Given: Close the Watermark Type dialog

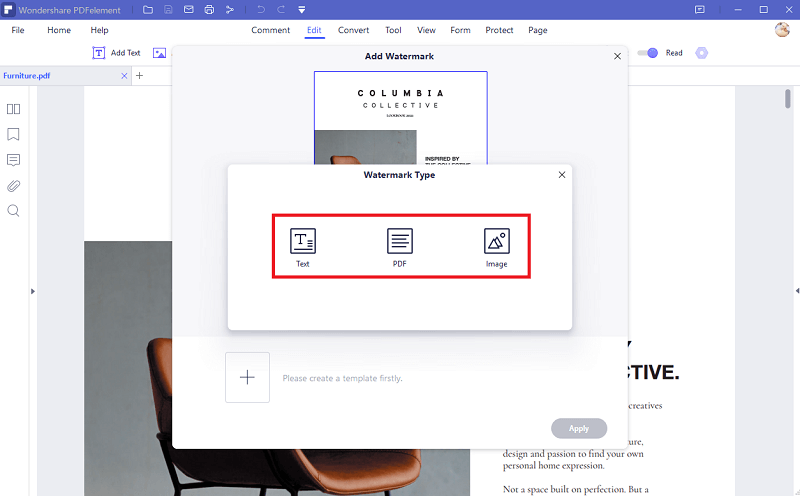Looking at the screenshot, I should (562, 175).
